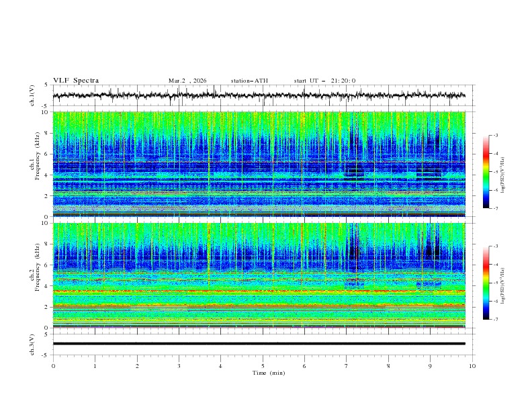The image size is (532, 411).
Task: Click the 'ch.1(V)' waveform axis label
Action: pyautogui.click(x=32, y=95)
